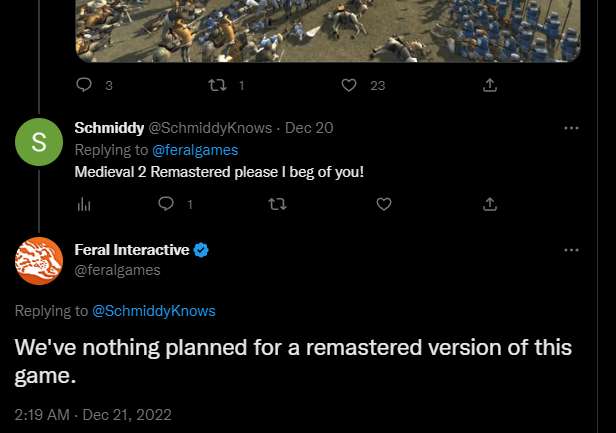Open the Feral Interactive profile avatar

39,261
